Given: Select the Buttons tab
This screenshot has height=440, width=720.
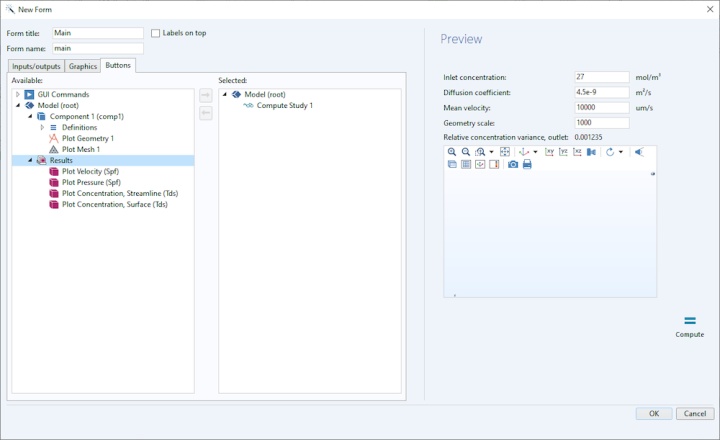Looking at the screenshot, I should coord(118,66).
